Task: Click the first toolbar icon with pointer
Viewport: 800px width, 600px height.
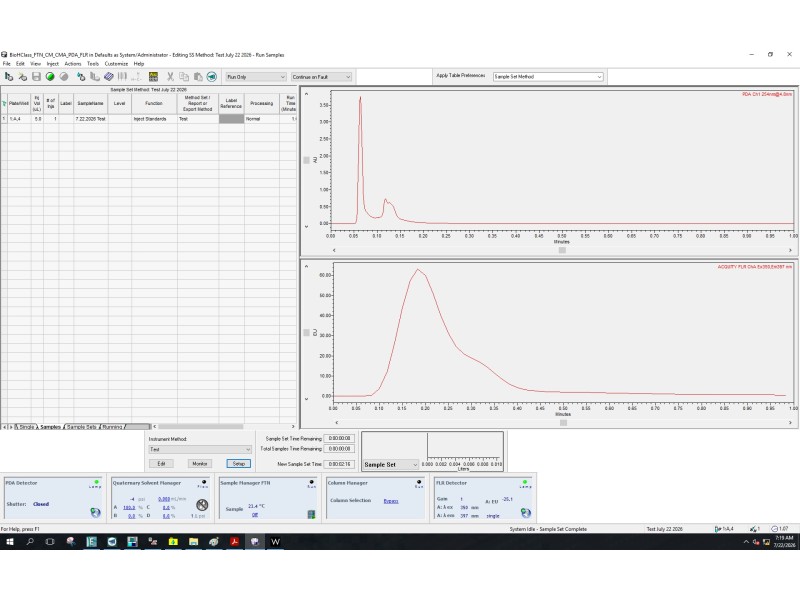Action: pyautogui.click(x=9, y=77)
